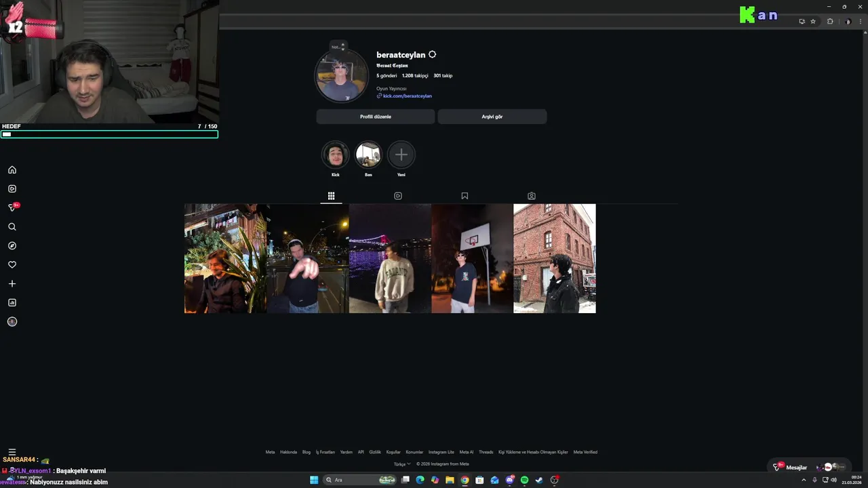Open the Meta Verified footer link

pyautogui.click(x=585, y=452)
